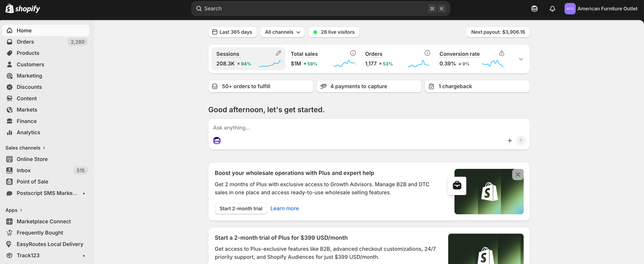Open the 50+ orders to fulfill card
644x264 pixels.
260,86
